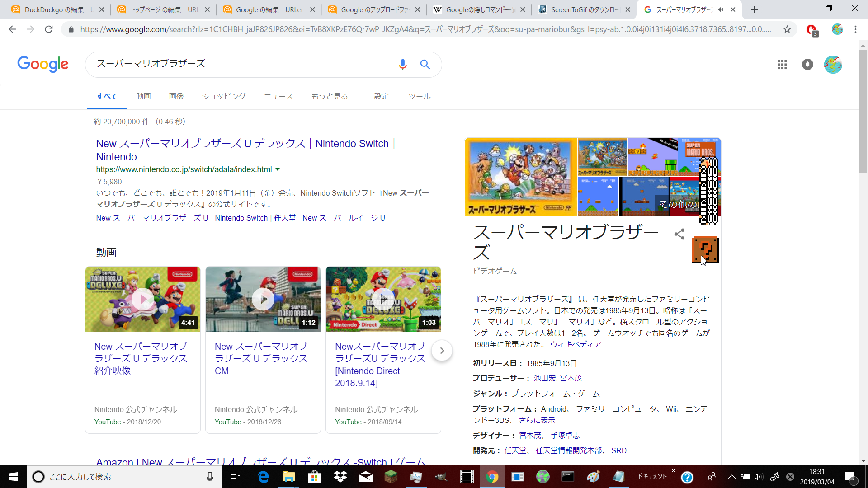The image size is (868, 488).
Task: Mute the Super Mario tab audio icon
Action: 721,9
